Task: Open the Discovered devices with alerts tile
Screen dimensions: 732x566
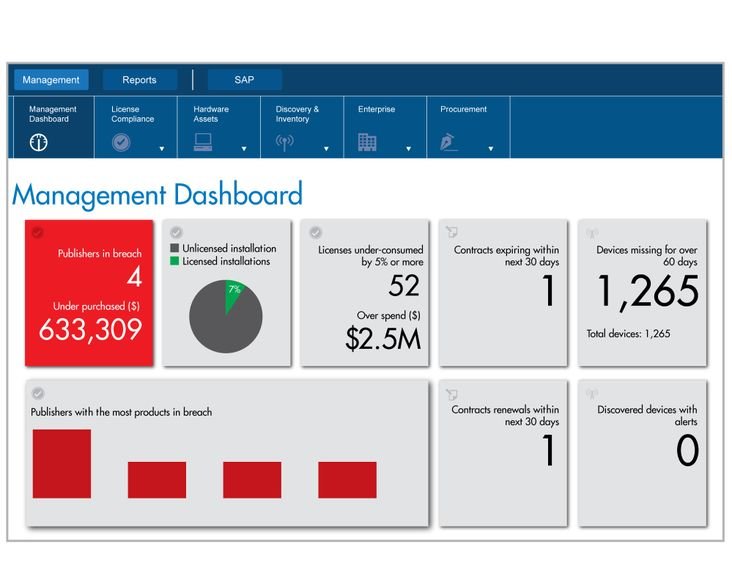Action: pyautogui.click(x=642, y=452)
